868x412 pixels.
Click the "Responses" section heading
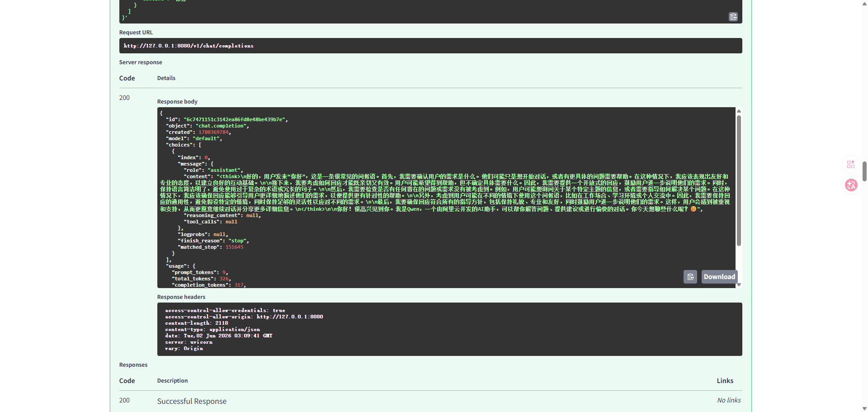tap(133, 365)
